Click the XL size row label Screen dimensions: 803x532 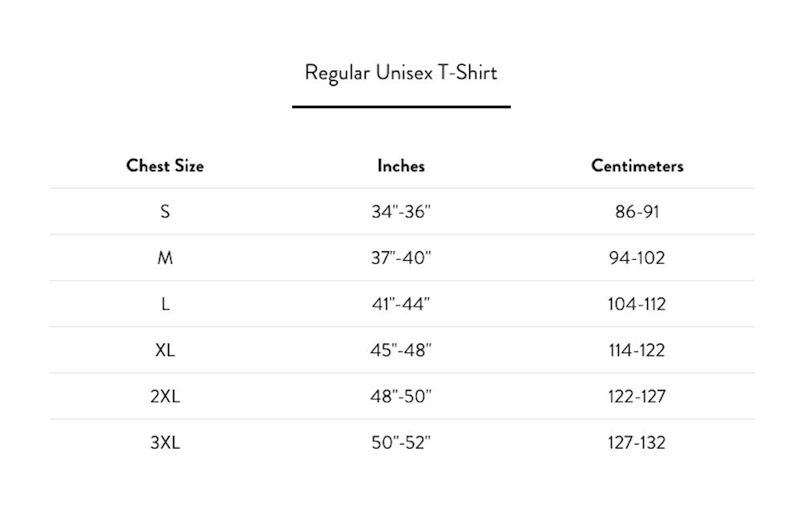click(165, 350)
